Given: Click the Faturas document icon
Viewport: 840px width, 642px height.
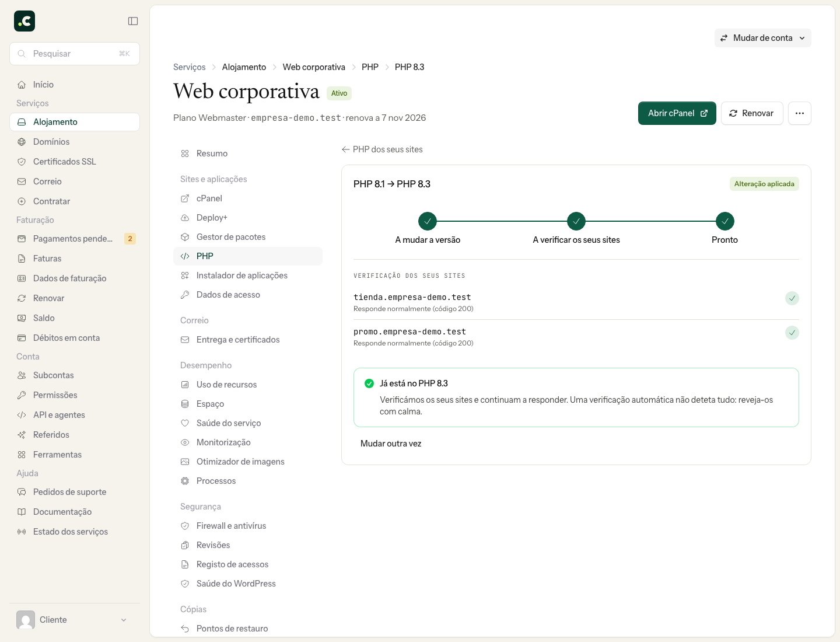Looking at the screenshot, I should tap(22, 259).
